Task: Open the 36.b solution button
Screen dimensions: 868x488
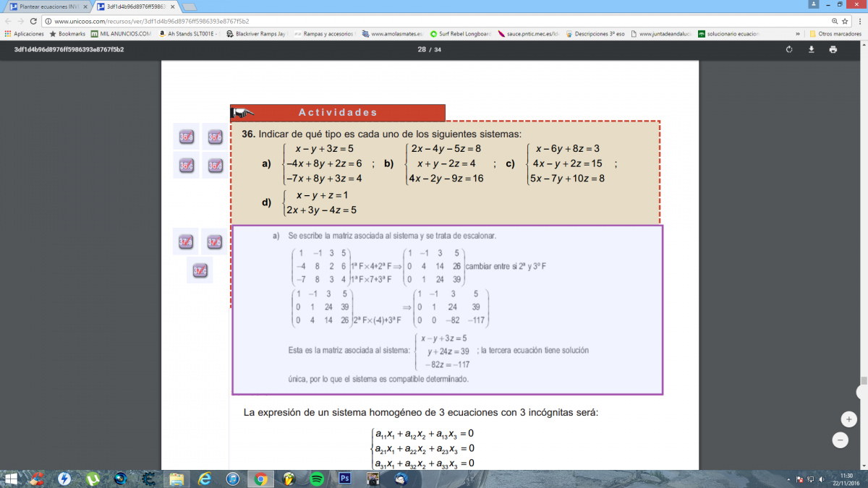Action: click(215, 137)
